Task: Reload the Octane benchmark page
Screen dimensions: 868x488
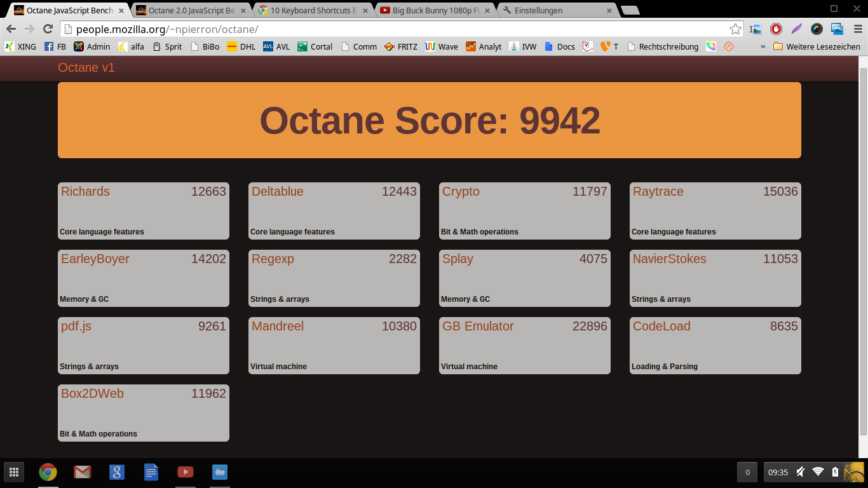Action: 48,29
